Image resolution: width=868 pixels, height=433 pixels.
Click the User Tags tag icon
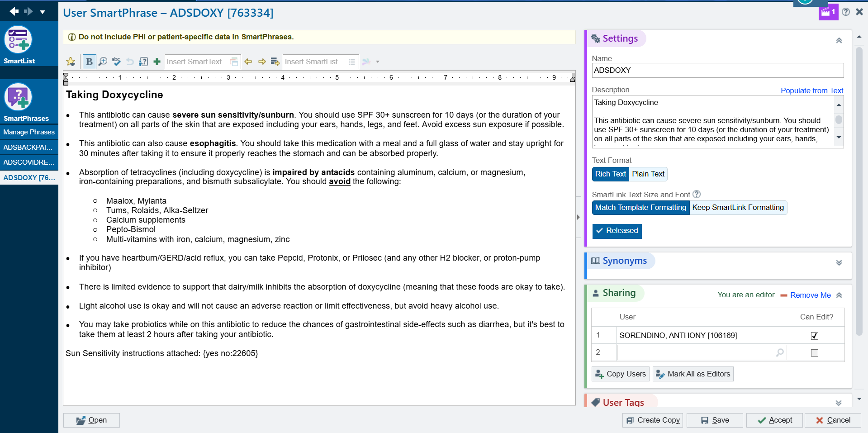tap(596, 402)
